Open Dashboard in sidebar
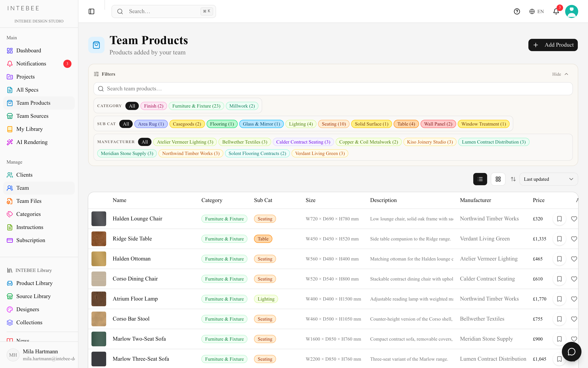This screenshot has height=368, width=588. (x=39, y=51)
